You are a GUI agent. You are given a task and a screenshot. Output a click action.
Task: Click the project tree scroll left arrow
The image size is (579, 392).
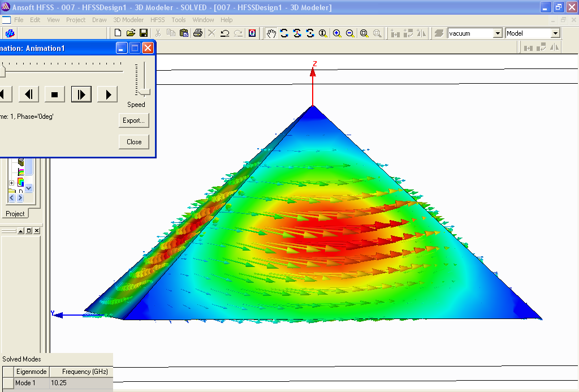click(11, 198)
